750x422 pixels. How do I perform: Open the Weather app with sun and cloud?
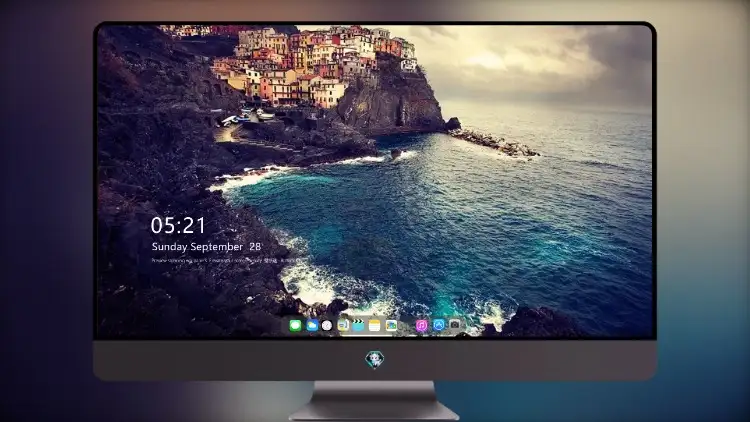click(x=312, y=325)
